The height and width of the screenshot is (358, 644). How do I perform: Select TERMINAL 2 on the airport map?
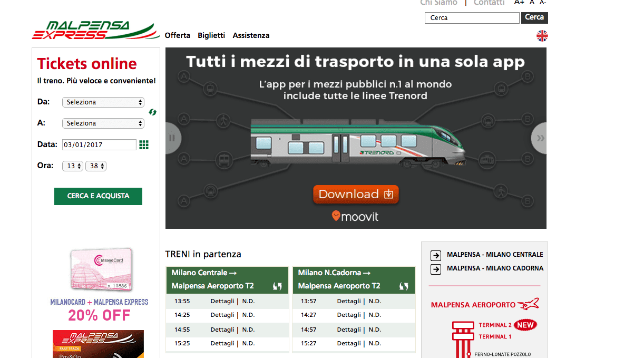495,325
